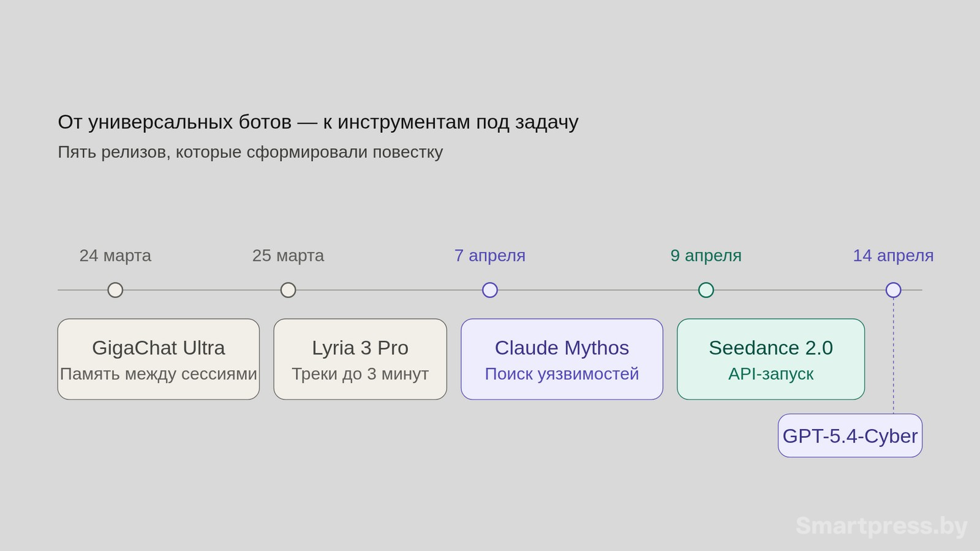The image size is (980, 551).
Task: Click the 14 апреля date label
Action: point(893,256)
